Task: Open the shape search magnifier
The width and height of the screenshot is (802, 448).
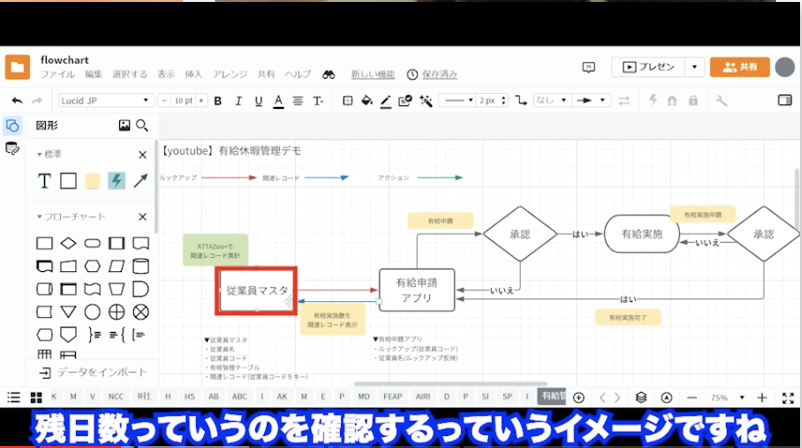Action: 142,126
